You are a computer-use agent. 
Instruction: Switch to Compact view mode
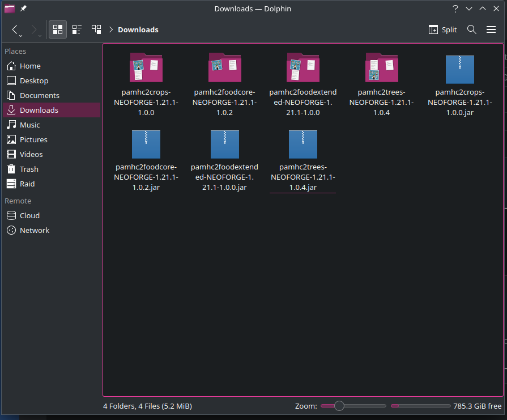77,29
